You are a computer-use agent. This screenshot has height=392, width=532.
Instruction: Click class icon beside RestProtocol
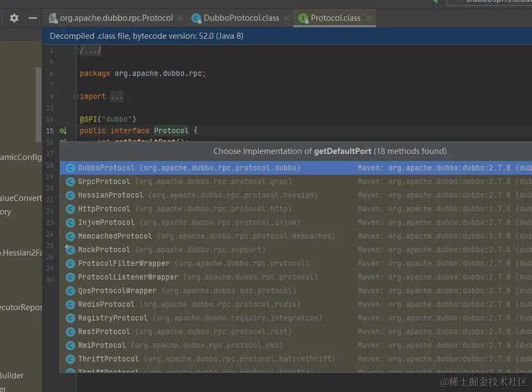[x=70, y=331]
